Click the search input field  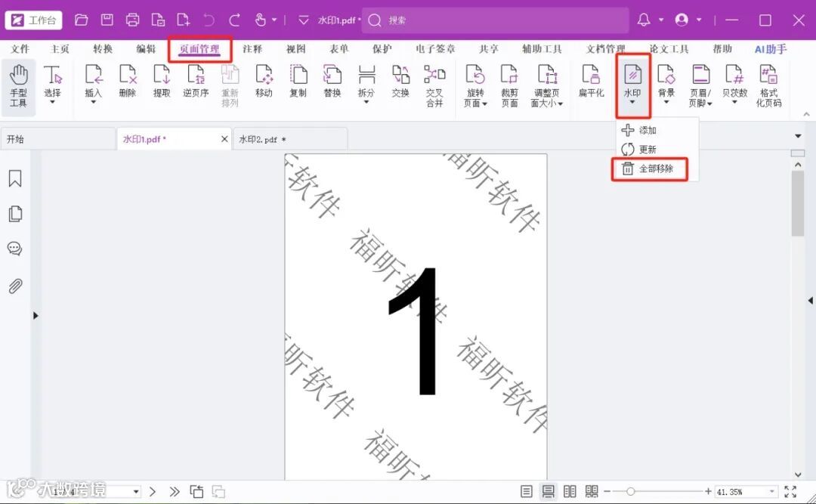496,20
